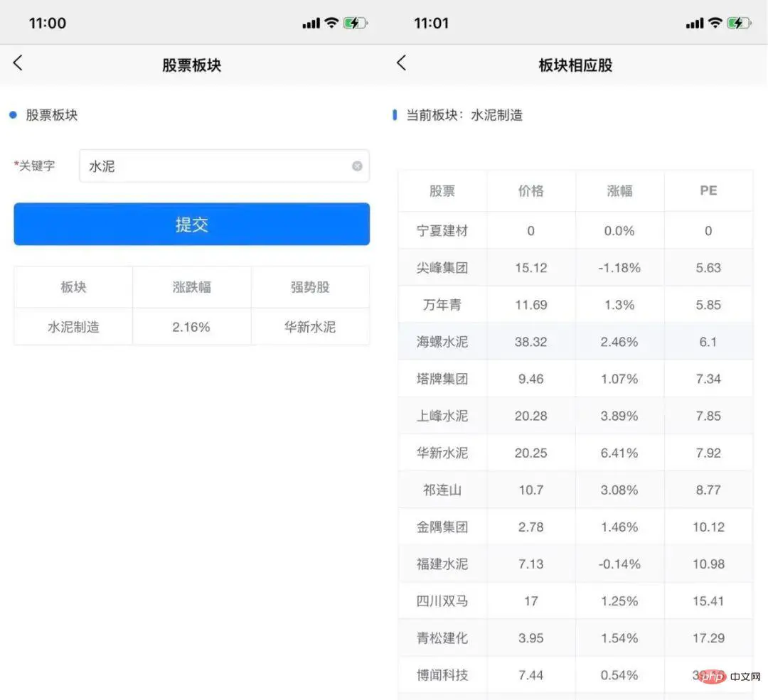Click the PE column header
The height and width of the screenshot is (700, 768).
pos(708,190)
